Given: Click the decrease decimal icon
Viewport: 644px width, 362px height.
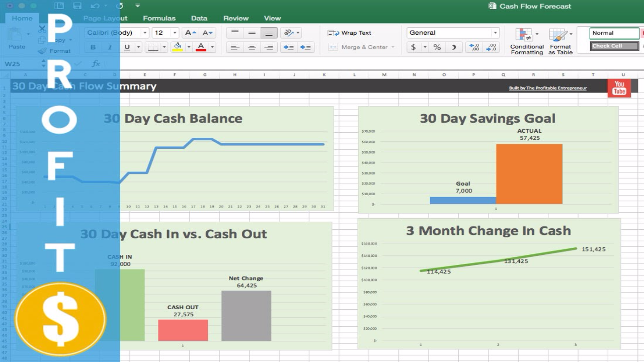Looking at the screenshot, I should click(x=492, y=47).
